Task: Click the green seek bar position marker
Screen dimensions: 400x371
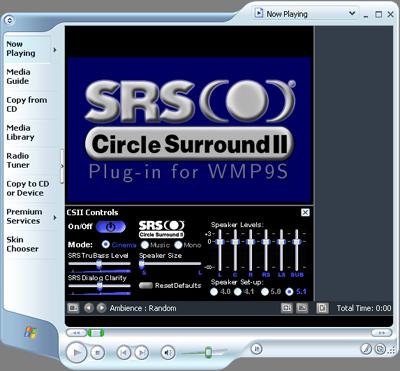Action: pos(96,332)
